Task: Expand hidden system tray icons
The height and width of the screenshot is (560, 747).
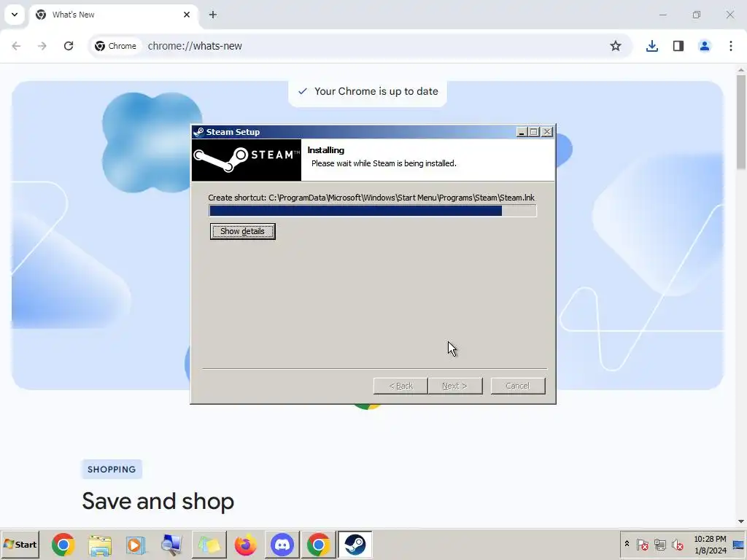Action: click(x=627, y=544)
